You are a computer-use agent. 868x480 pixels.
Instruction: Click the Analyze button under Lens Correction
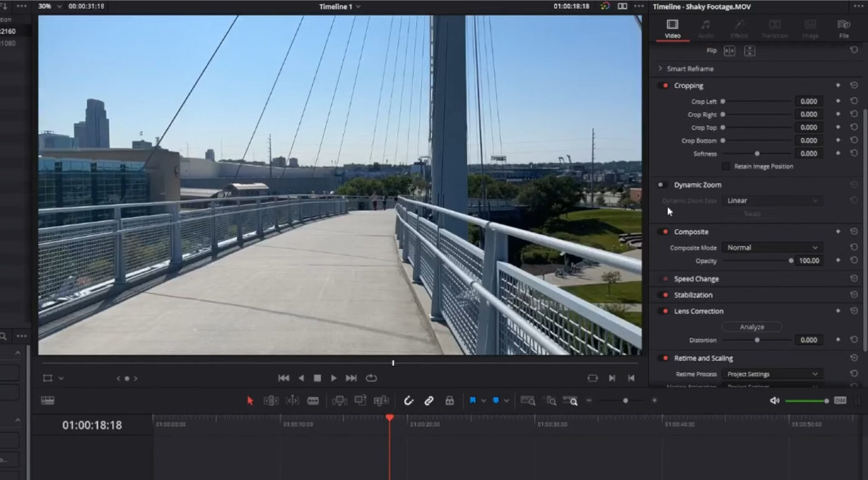click(x=751, y=326)
